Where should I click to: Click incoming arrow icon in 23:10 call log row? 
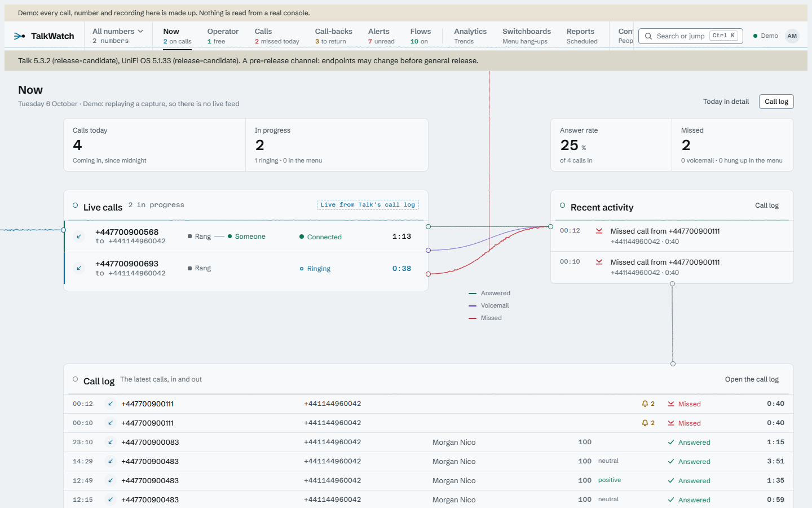tap(111, 443)
